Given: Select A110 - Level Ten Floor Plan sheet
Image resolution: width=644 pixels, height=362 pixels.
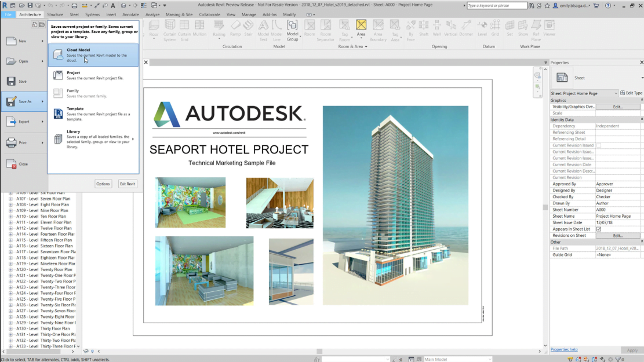Looking at the screenshot, I should [x=41, y=216].
